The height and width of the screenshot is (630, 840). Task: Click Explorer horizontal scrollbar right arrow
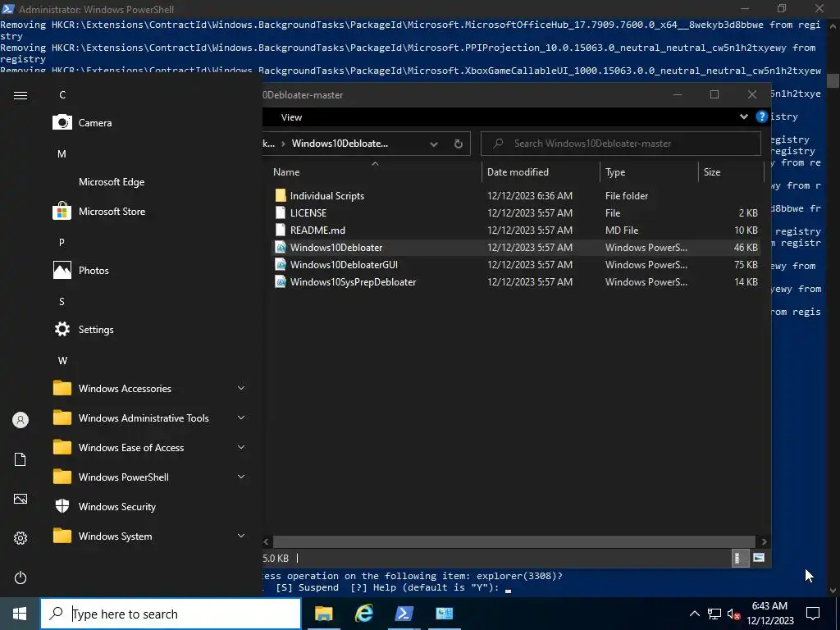(764, 541)
